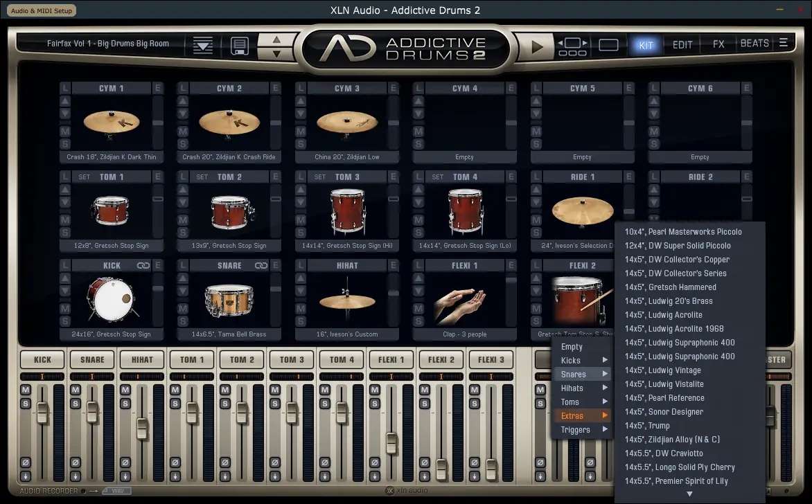Solo the TOM 4 mixer channel
Screen dimensions: 812x504
pyautogui.click(x=325, y=404)
